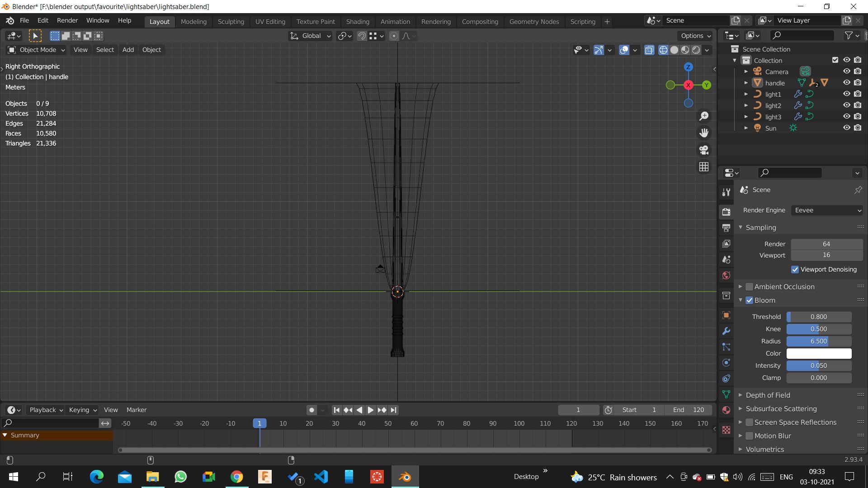This screenshot has height=488, width=868.
Task: Click the pan view hand icon
Action: 704,133
